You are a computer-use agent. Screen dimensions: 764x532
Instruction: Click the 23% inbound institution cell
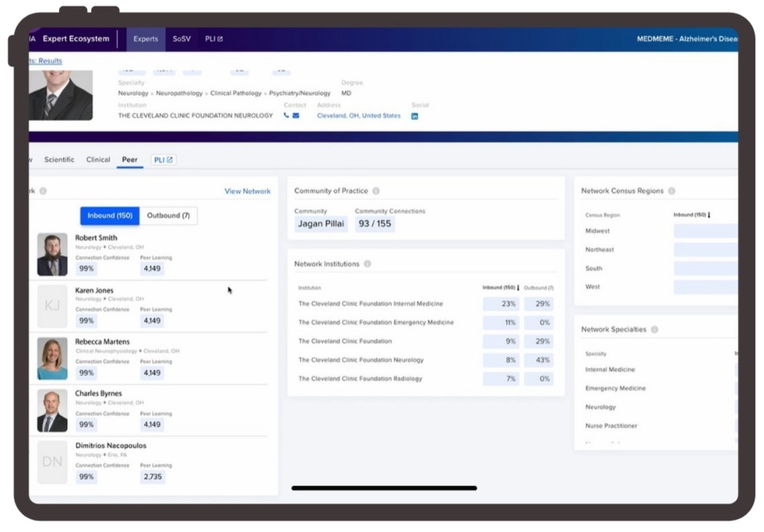coord(501,303)
